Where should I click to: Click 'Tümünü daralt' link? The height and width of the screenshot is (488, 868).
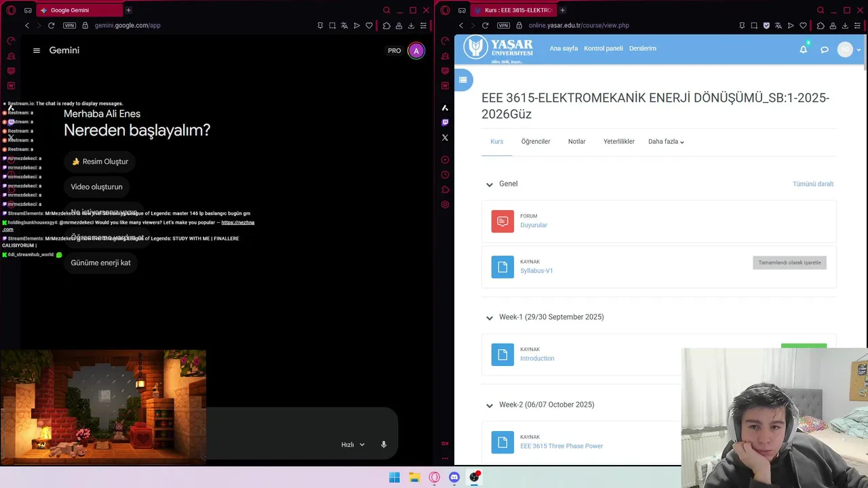[813, 184]
